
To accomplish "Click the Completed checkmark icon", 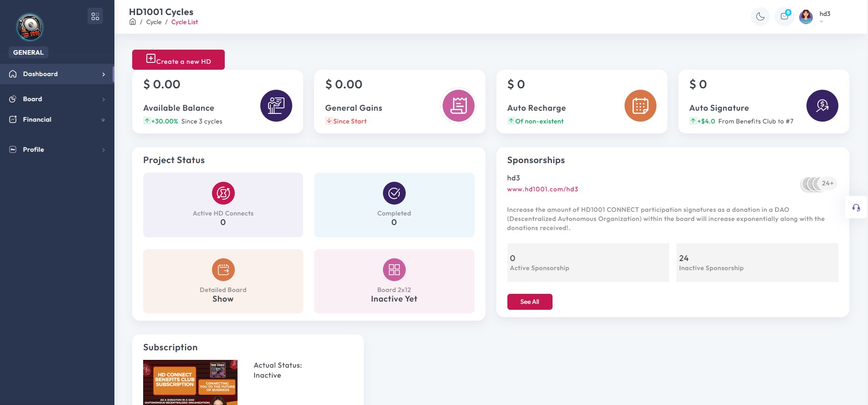I will click(394, 193).
